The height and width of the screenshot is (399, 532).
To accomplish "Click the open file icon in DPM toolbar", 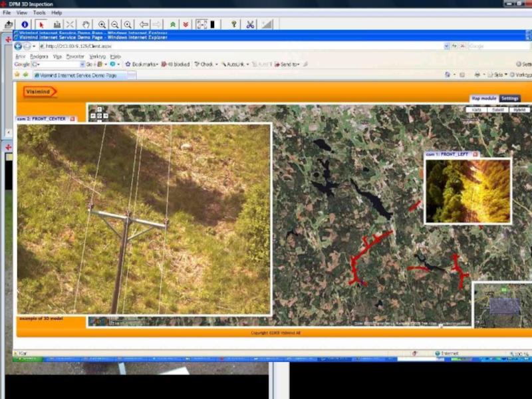I will (9, 25).
